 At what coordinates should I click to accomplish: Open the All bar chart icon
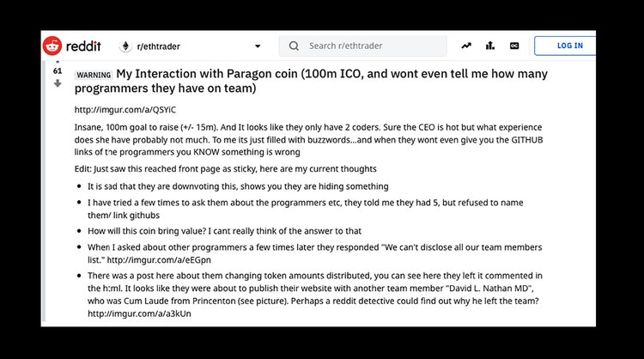click(x=490, y=46)
